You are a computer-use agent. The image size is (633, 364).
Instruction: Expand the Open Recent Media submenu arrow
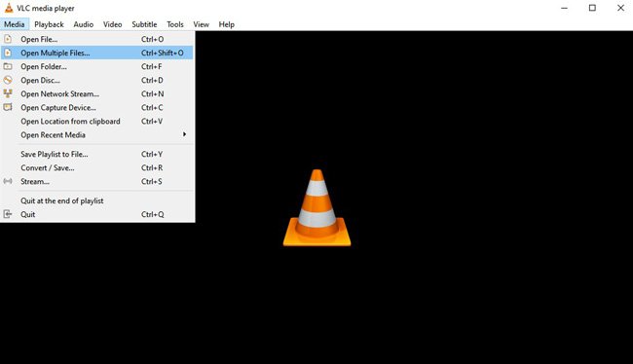[x=184, y=134]
